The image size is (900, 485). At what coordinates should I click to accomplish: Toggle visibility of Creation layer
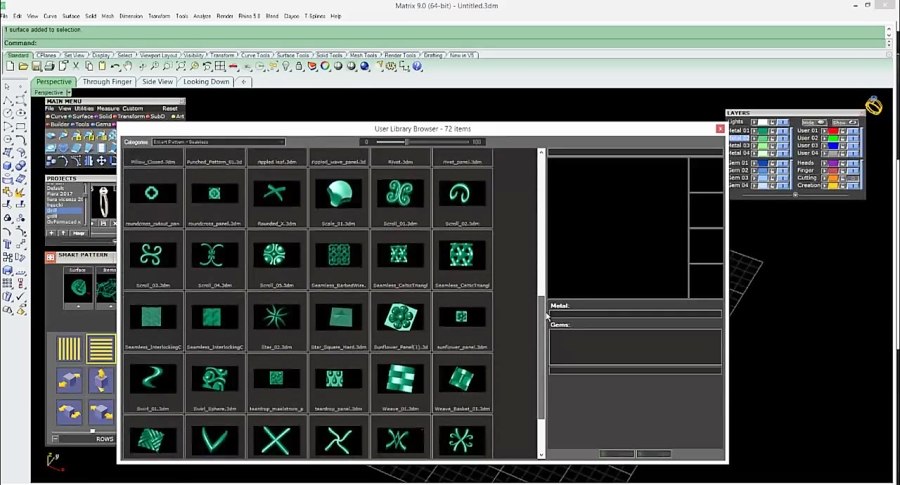853,185
